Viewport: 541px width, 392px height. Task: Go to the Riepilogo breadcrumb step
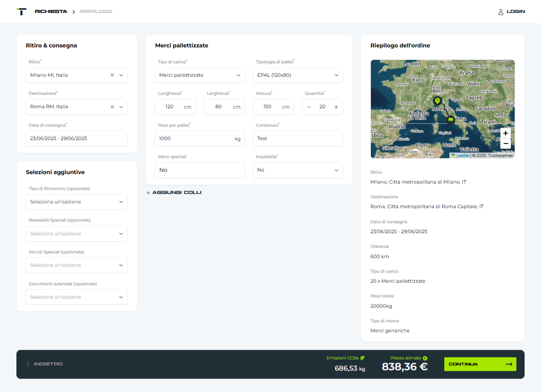[96, 12]
